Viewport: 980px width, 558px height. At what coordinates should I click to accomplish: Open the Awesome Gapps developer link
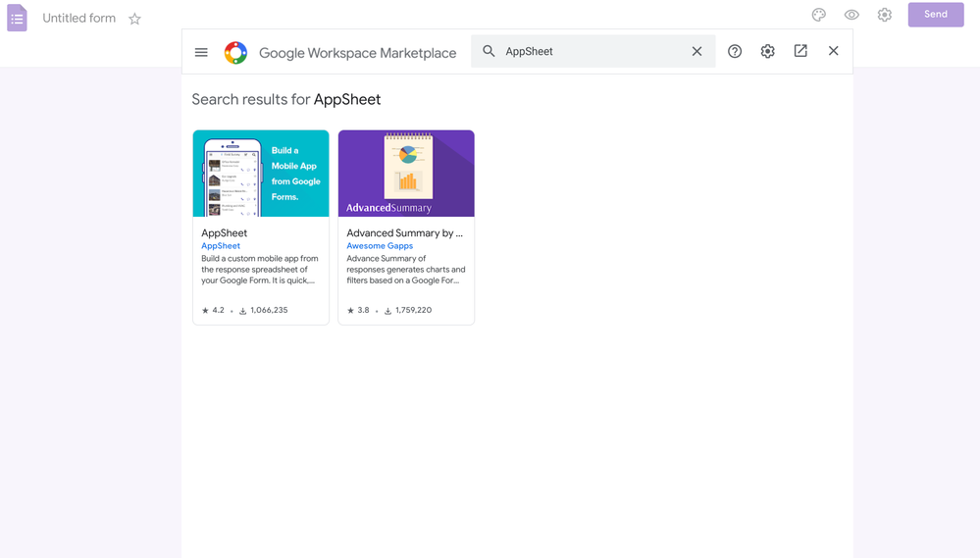click(x=380, y=245)
